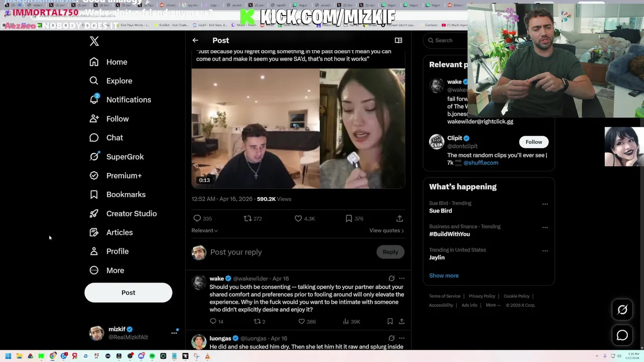Open File Explorer from the taskbar
The image size is (644, 362).
tap(19, 356)
